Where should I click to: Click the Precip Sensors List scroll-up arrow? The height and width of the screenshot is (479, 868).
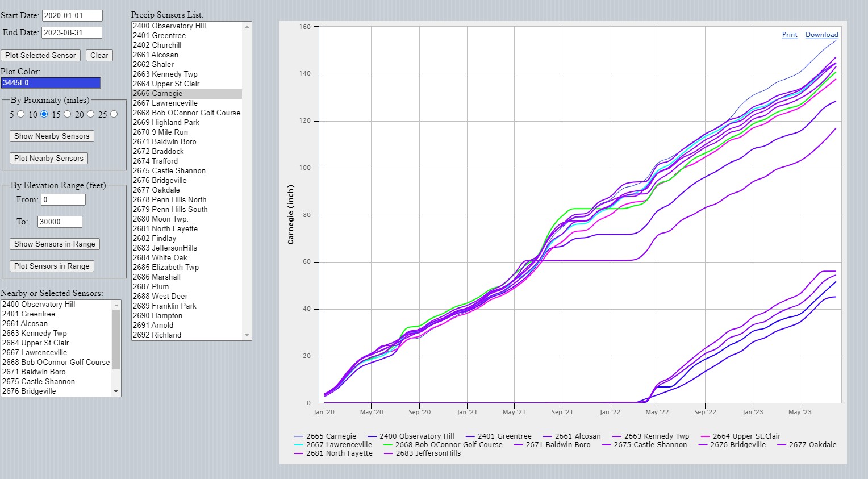coord(247,27)
